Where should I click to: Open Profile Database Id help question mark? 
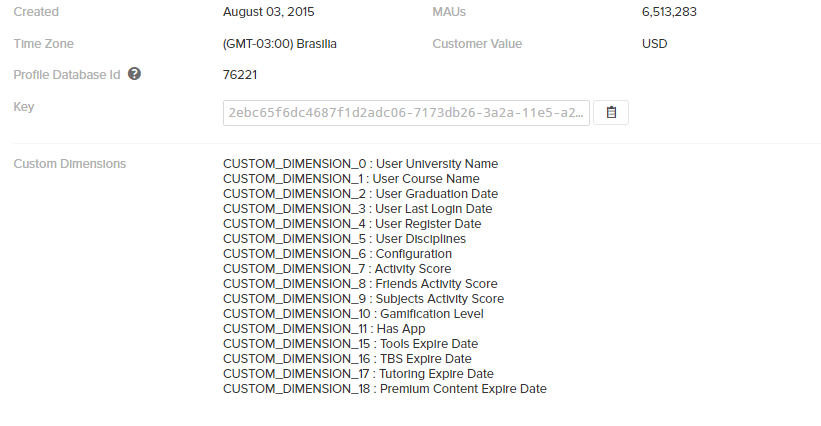pos(134,74)
